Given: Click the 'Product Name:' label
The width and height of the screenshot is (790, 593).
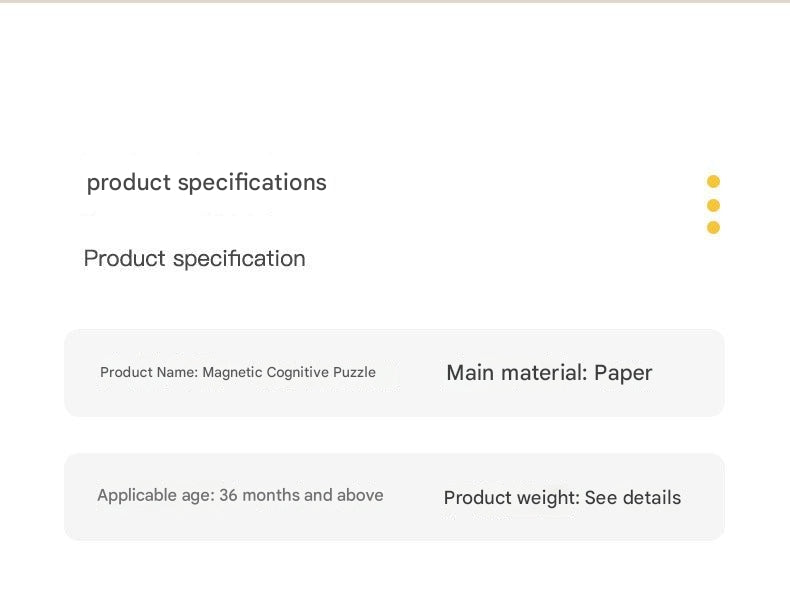Looking at the screenshot, I should pos(149,372).
